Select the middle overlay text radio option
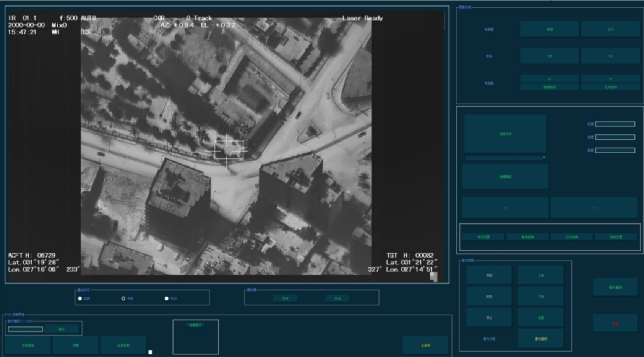Image resolution: width=644 pixels, height=357 pixels. tap(123, 298)
